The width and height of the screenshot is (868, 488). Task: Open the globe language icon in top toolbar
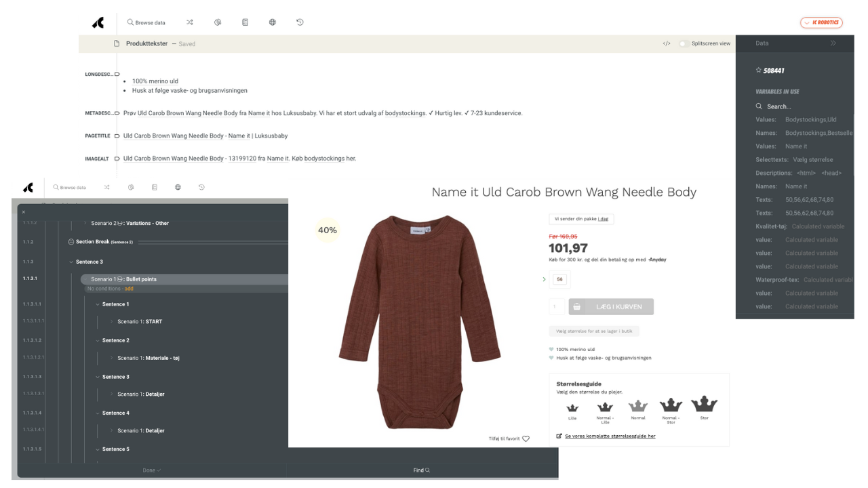click(x=272, y=22)
